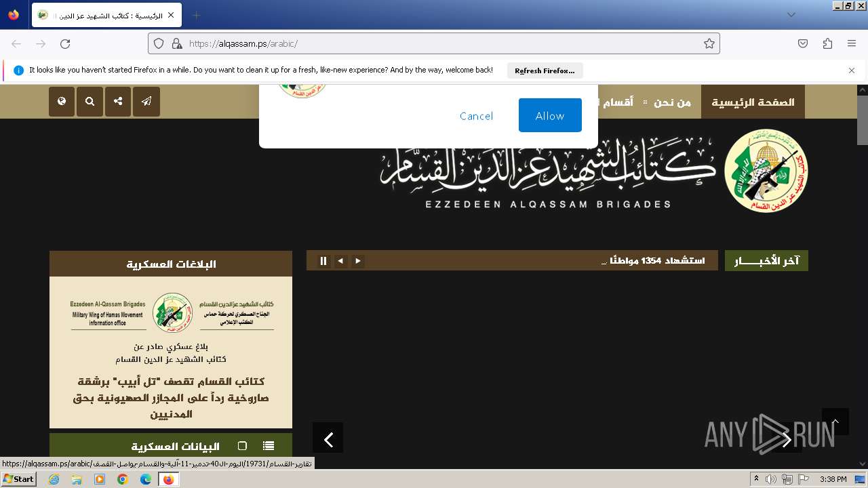Open the Action Center flag icon

[804, 479]
